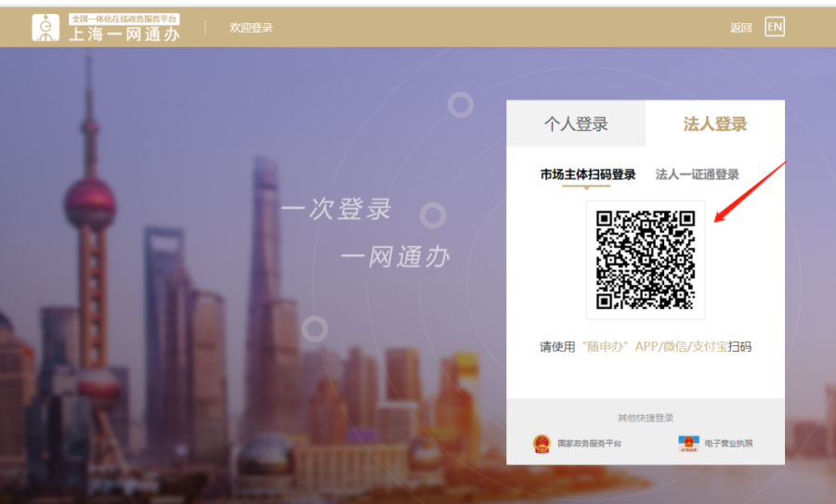Go back via the 返回 link
Image resolution: width=836 pixels, height=504 pixels.
(740, 28)
